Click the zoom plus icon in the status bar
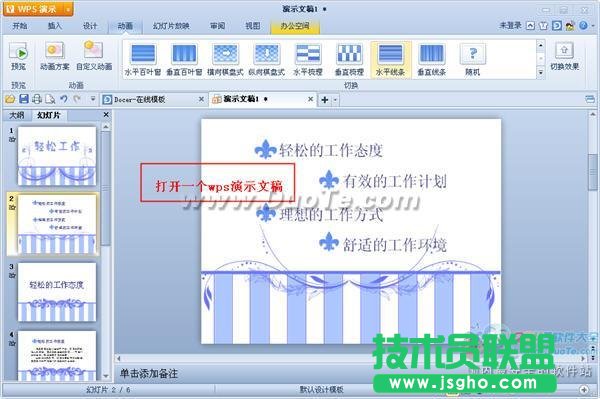Viewport: 600px width, 399px height. coord(584,390)
